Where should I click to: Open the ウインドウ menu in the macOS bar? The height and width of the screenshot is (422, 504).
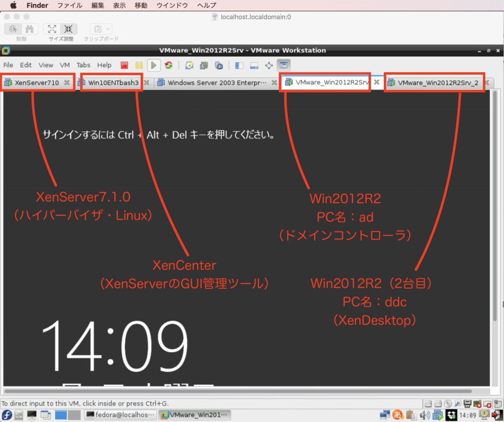click(x=172, y=5)
